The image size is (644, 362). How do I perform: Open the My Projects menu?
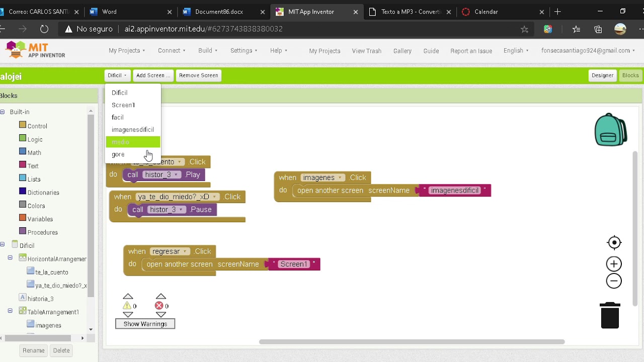point(127,51)
